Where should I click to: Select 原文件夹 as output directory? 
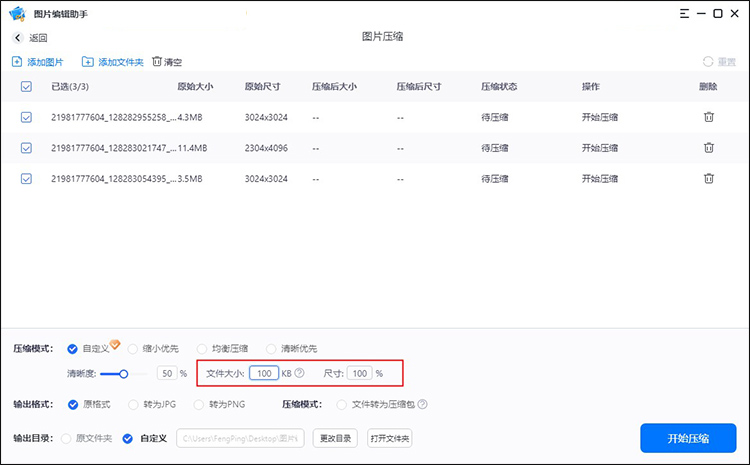tap(66, 438)
